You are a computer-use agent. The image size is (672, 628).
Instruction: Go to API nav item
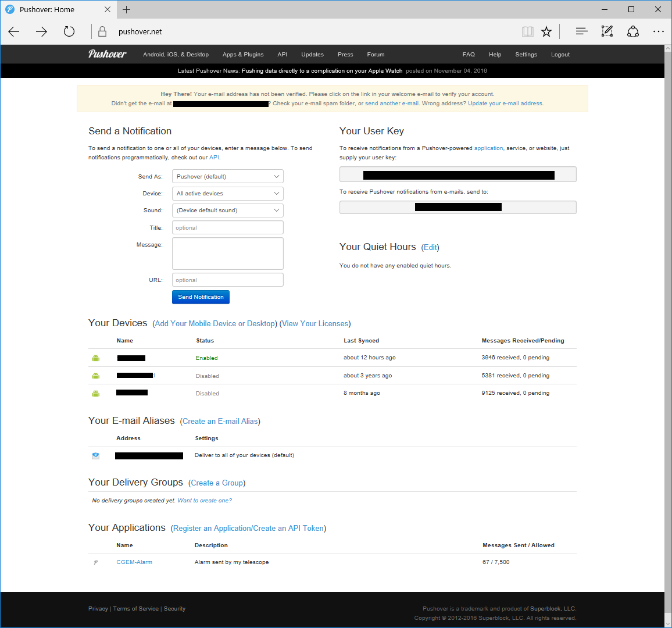(x=283, y=55)
